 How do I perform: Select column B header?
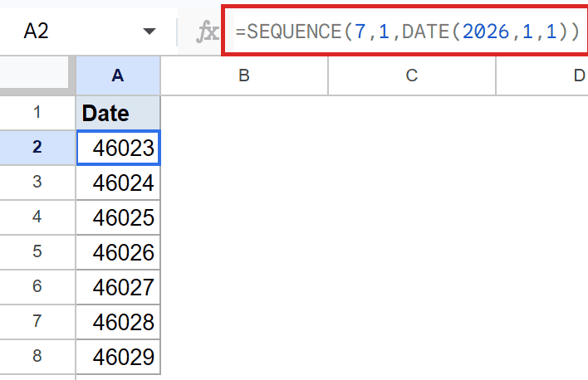[244, 76]
